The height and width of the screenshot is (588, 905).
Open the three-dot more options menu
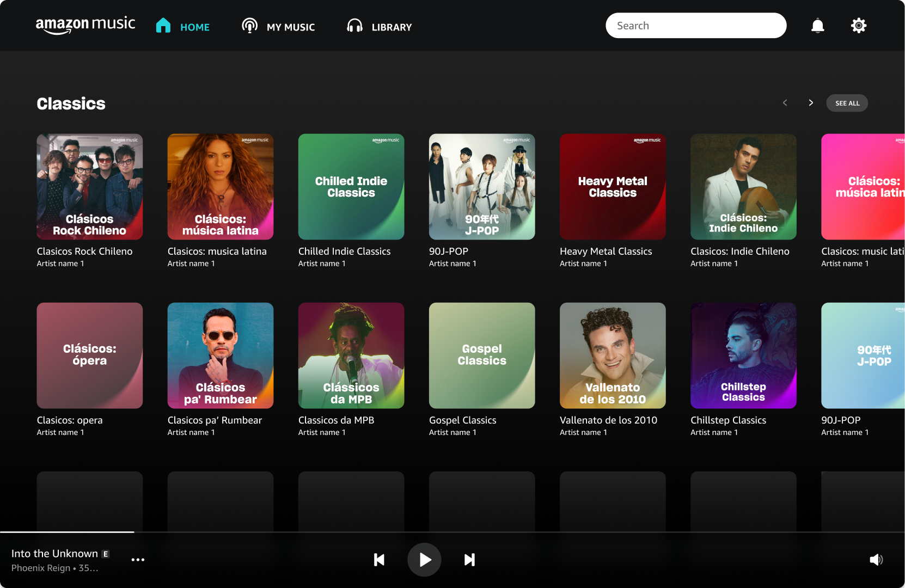tap(138, 560)
